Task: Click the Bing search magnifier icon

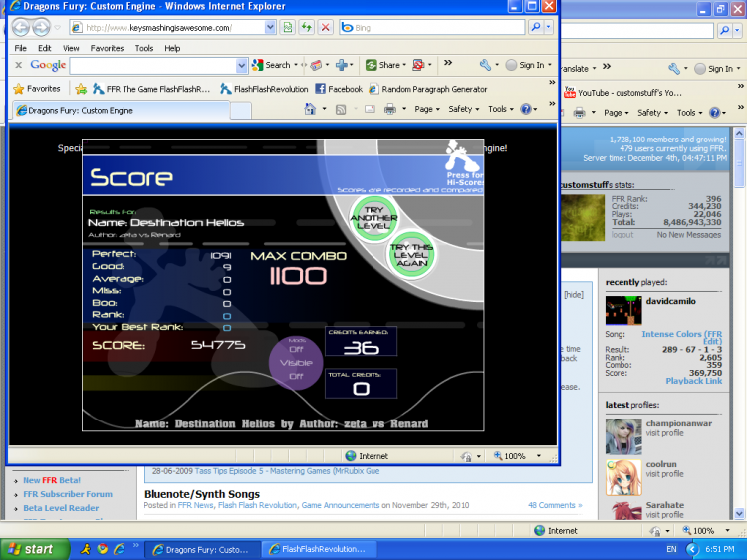Action: pos(535,27)
